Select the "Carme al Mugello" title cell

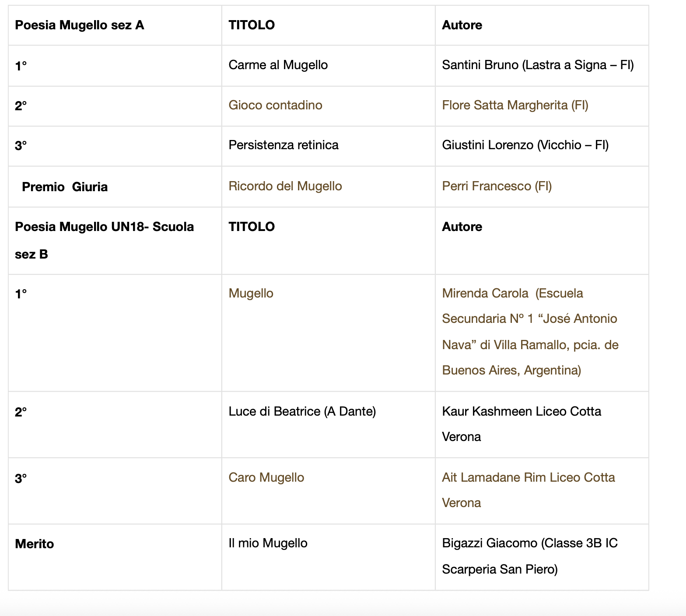pos(278,65)
